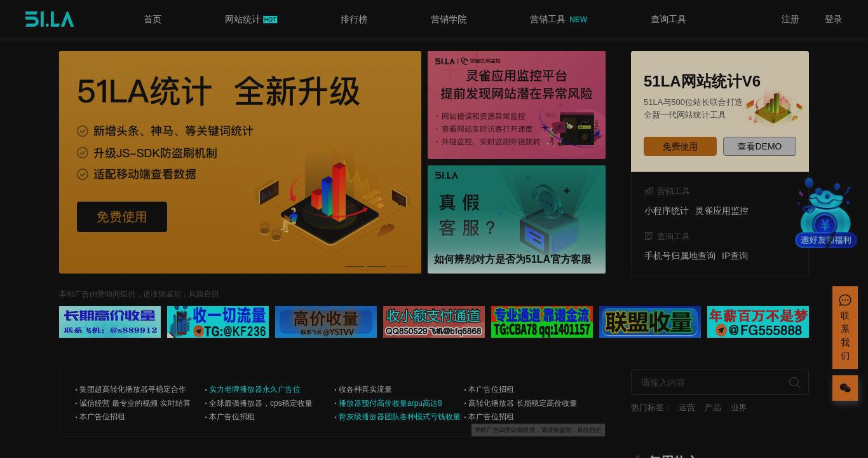Select hot tag 业界

738,407
